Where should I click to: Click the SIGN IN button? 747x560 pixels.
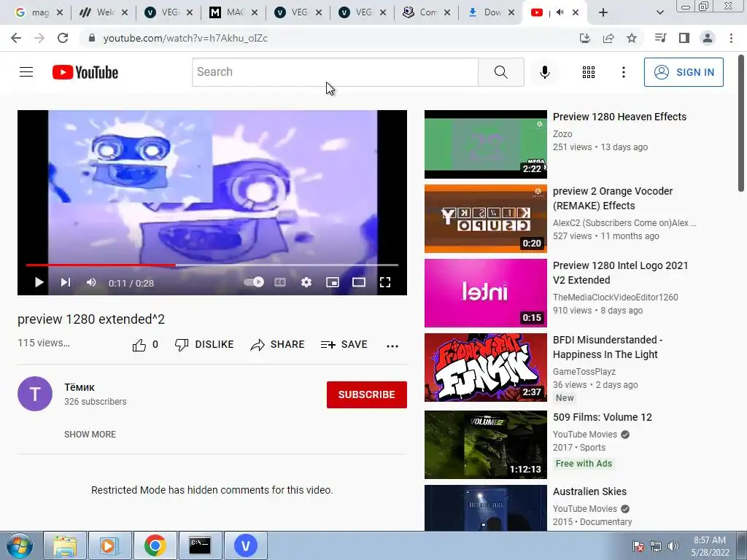coord(684,72)
